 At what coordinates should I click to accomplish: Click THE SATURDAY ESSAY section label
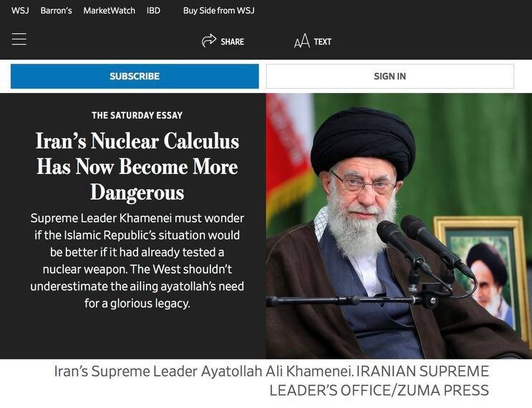137,115
